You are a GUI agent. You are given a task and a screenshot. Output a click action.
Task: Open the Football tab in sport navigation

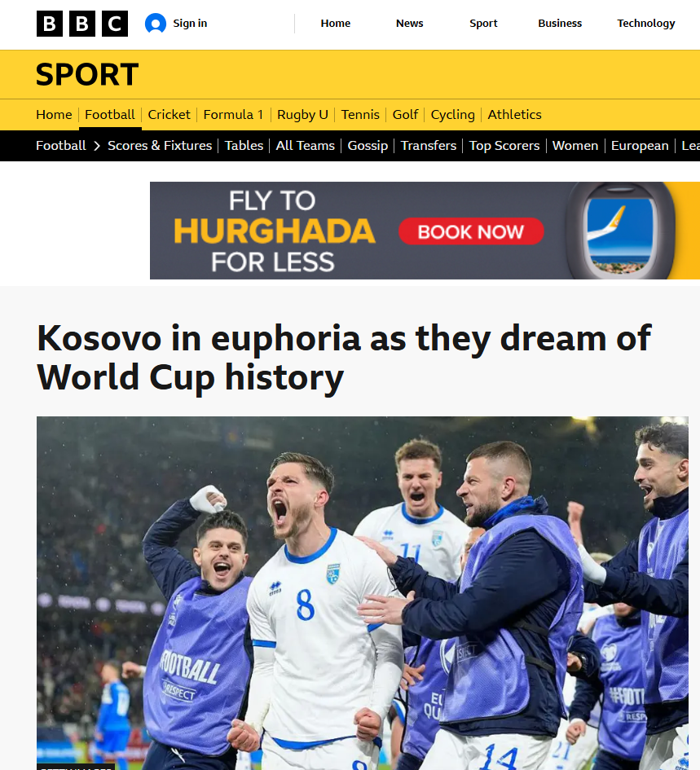pyautogui.click(x=109, y=114)
